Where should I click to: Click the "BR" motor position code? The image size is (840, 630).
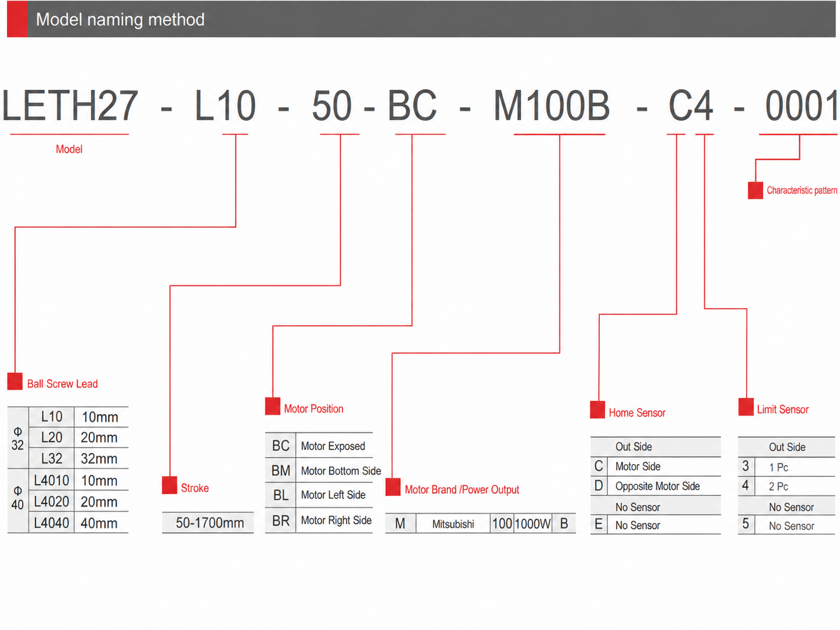pyautogui.click(x=281, y=520)
